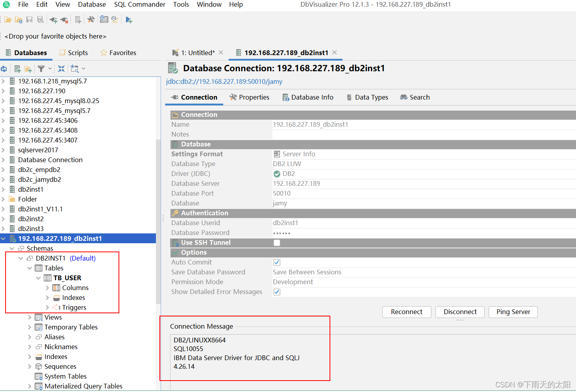Viewport: 576px width, 392px height.
Task: Click the Create Database Connection toolbar icon
Action: (x=78, y=20)
